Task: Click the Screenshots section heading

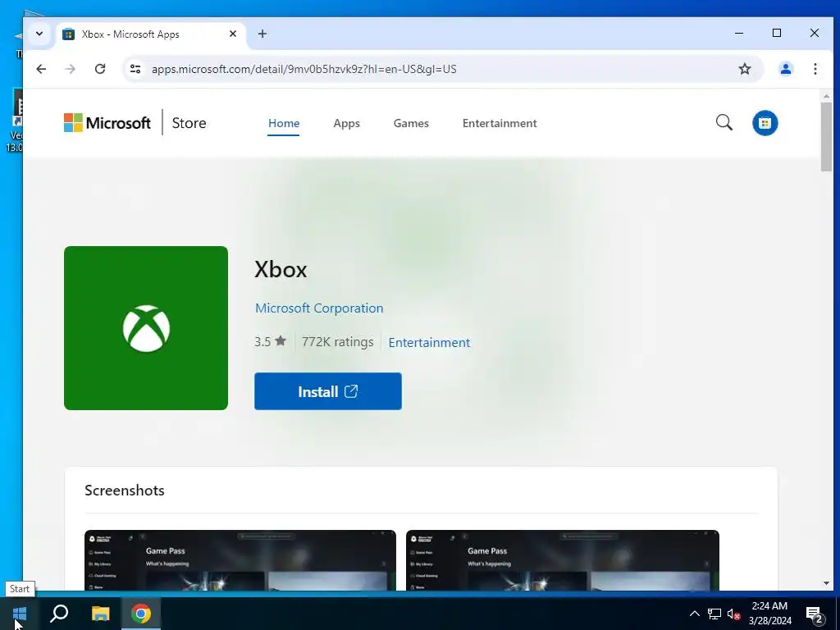Action: 125,491
